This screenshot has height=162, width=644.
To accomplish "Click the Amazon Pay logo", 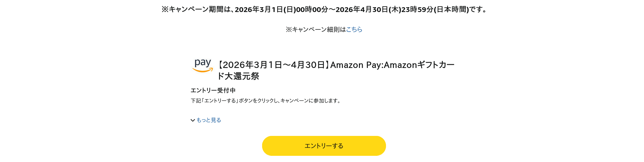I will point(203,66).
